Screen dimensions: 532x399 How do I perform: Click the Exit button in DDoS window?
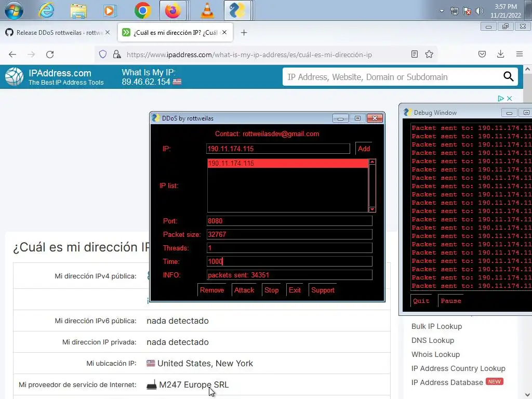pos(295,290)
